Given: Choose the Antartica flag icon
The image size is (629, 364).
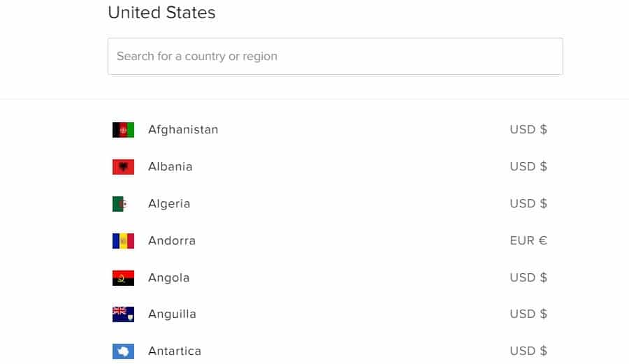Looking at the screenshot, I should 123,351.
